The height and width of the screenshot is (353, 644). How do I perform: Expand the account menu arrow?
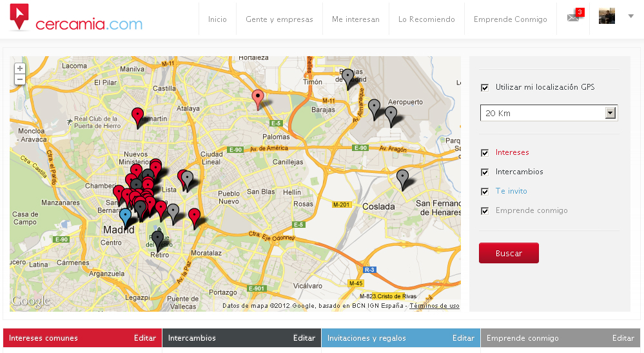[x=630, y=16]
